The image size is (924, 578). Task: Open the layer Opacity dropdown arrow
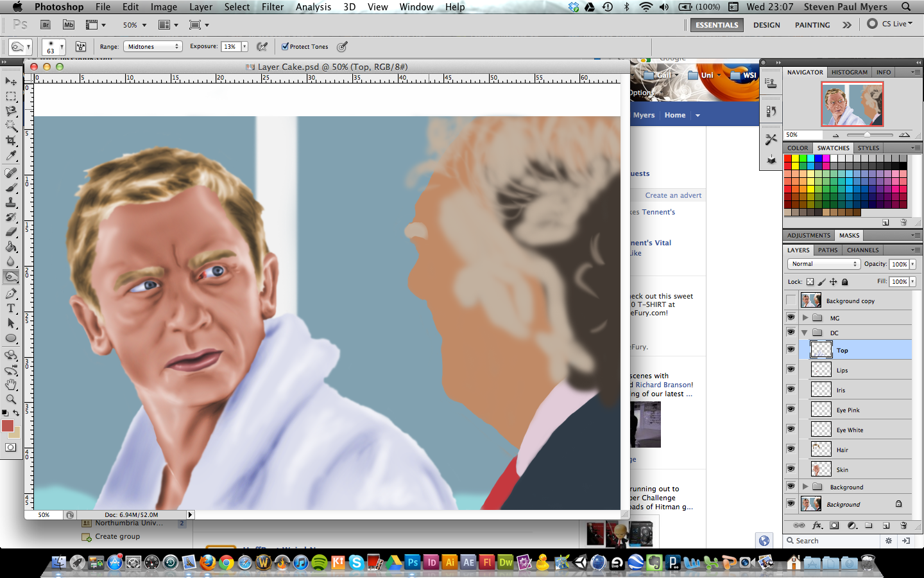tap(912, 264)
